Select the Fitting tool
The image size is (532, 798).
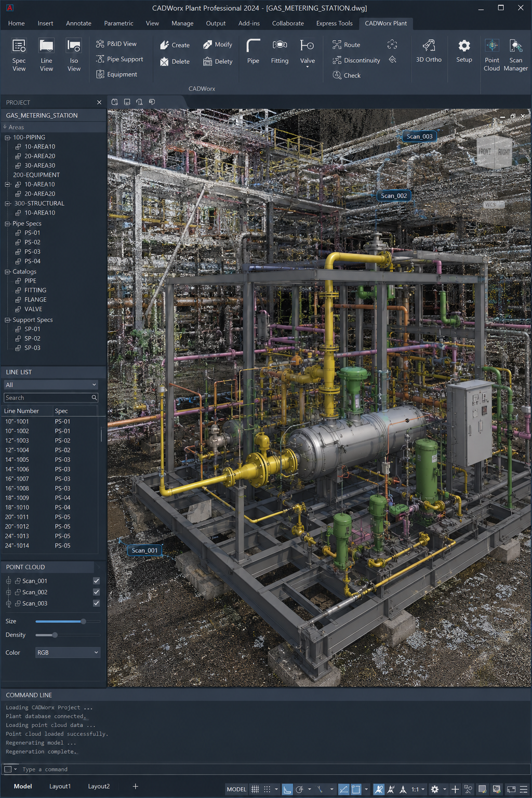click(x=280, y=52)
